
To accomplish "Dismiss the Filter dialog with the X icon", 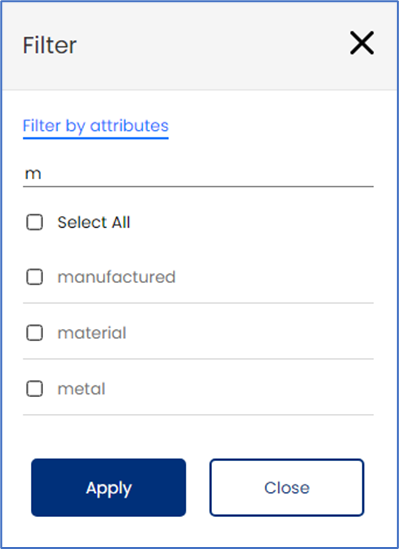I will (362, 43).
